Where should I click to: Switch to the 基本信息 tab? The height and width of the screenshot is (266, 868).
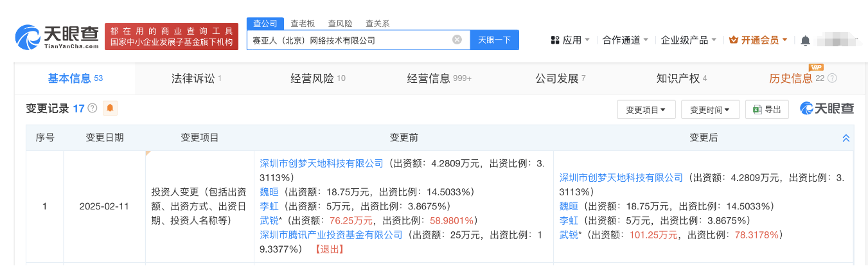pyautogui.click(x=75, y=78)
